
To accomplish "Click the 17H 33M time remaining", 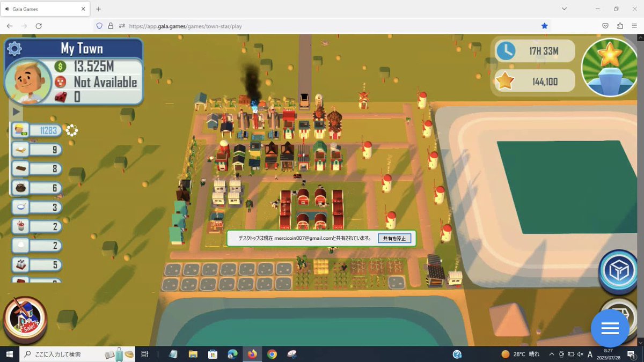I will click(544, 51).
